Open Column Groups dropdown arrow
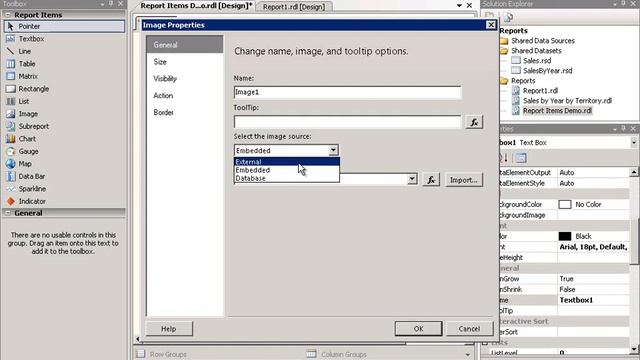The height and width of the screenshot is (360, 640). (x=468, y=355)
